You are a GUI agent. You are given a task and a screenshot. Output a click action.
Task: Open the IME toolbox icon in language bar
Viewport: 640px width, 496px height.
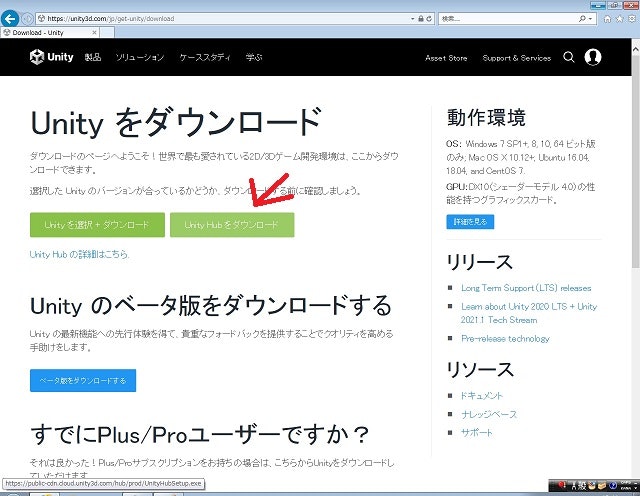click(602, 485)
